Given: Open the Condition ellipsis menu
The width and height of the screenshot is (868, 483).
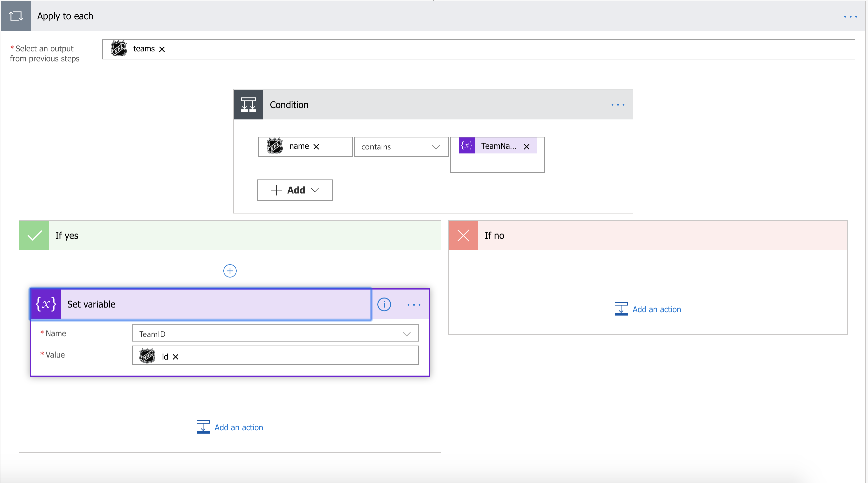Looking at the screenshot, I should [618, 105].
